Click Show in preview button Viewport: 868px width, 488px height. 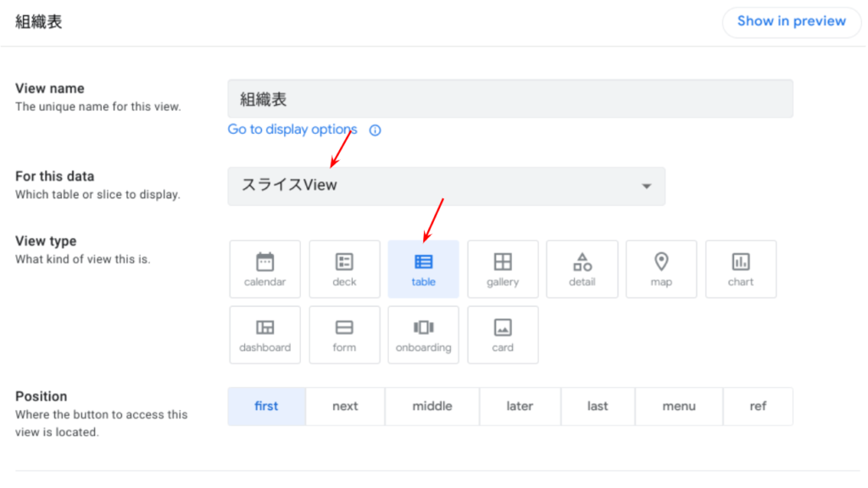[x=791, y=21]
